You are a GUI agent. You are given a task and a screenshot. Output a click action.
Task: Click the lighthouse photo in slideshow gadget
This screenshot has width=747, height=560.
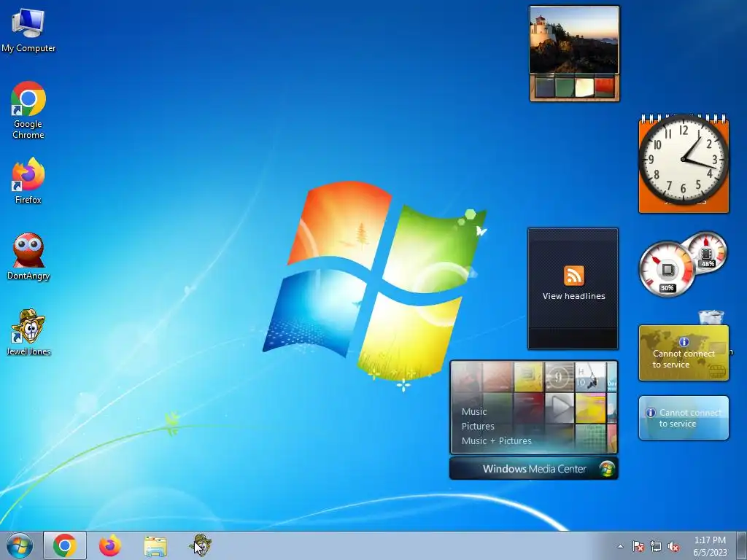pos(574,40)
